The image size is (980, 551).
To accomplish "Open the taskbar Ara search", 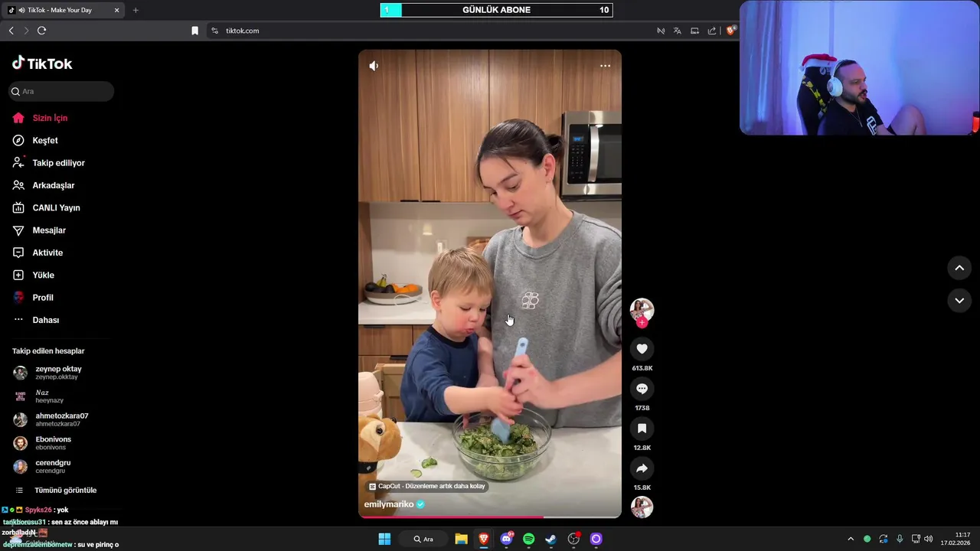I will [423, 539].
